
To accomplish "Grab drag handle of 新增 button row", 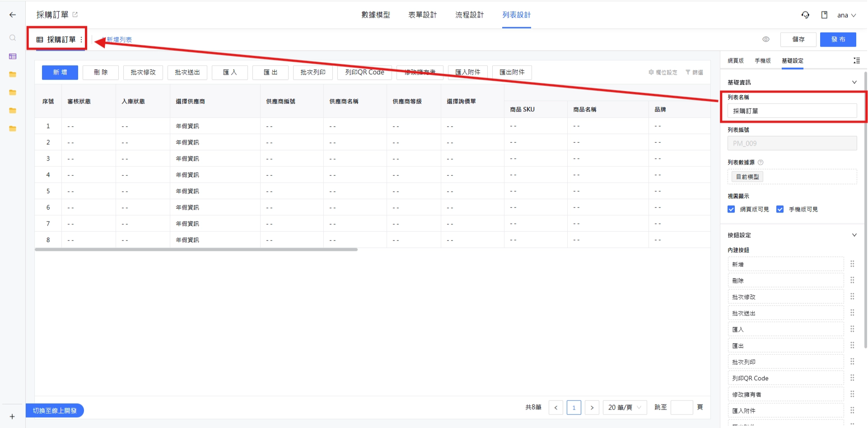I will click(x=852, y=264).
